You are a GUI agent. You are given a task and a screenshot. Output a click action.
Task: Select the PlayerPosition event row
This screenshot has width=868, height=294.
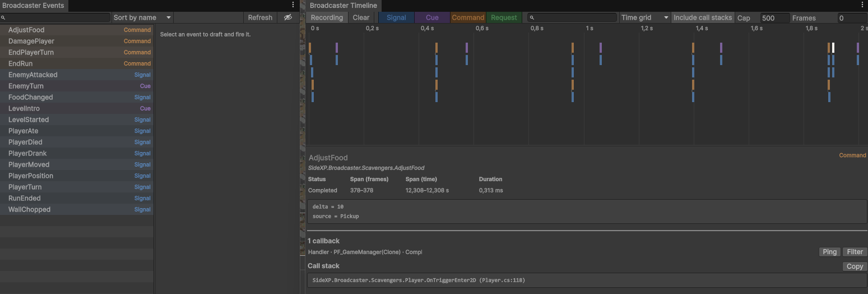pos(77,176)
